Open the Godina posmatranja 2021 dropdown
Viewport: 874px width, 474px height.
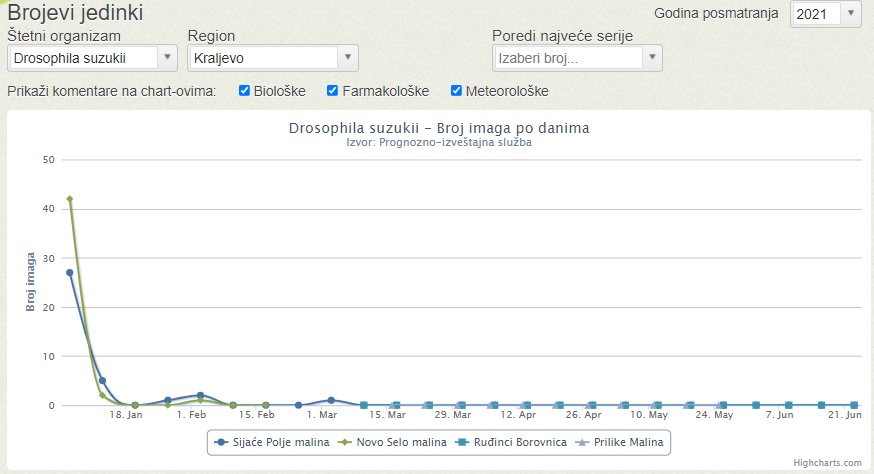826,13
